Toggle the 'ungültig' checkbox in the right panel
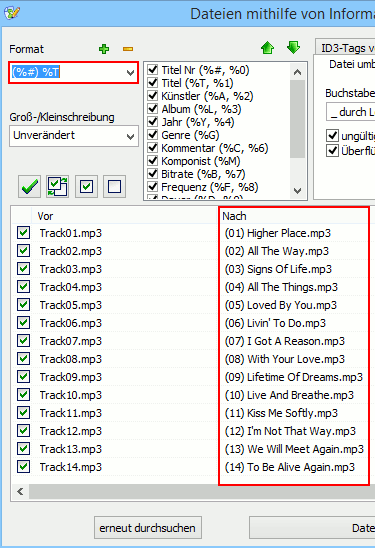Screen dimensions: 375x548 (332, 136)
